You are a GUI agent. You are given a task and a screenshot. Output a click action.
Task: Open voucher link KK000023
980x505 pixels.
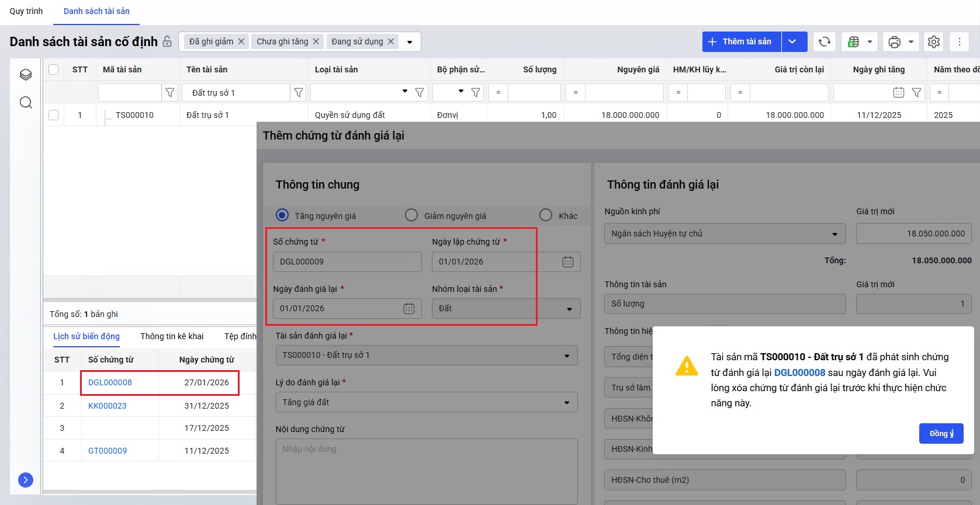point(108,406)
